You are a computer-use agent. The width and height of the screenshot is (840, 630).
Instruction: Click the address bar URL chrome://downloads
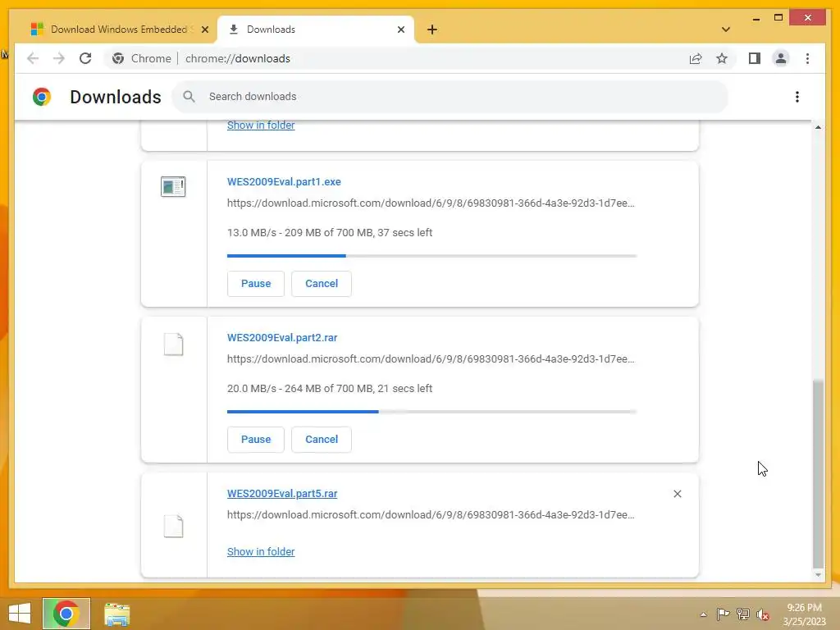(238, 58)
